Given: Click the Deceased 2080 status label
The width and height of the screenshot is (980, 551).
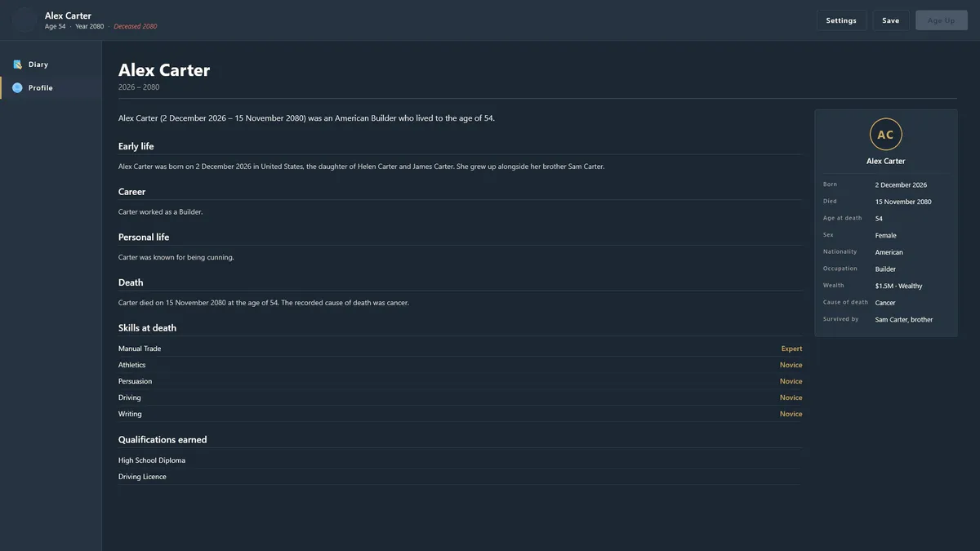Looking at the screenshot, I should click(136, 27).
